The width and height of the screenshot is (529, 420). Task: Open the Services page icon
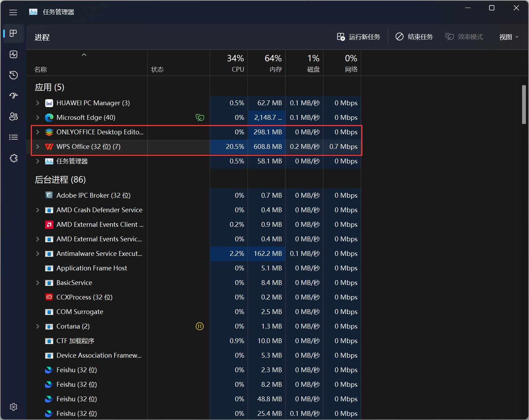(x=14, y=158)
